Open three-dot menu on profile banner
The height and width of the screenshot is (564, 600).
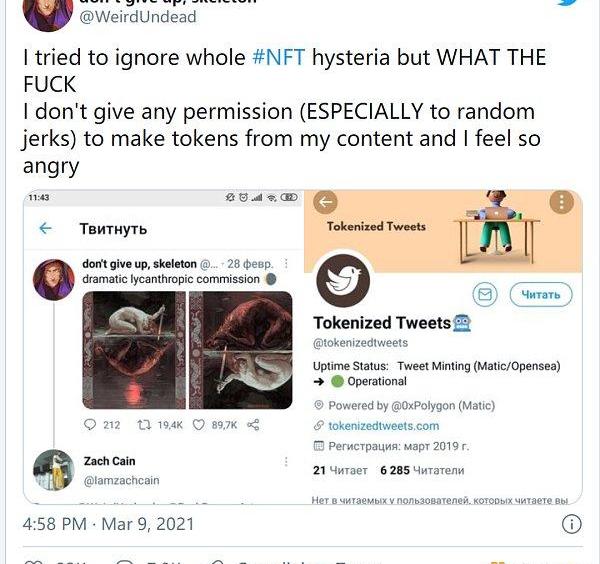point(562,204)
